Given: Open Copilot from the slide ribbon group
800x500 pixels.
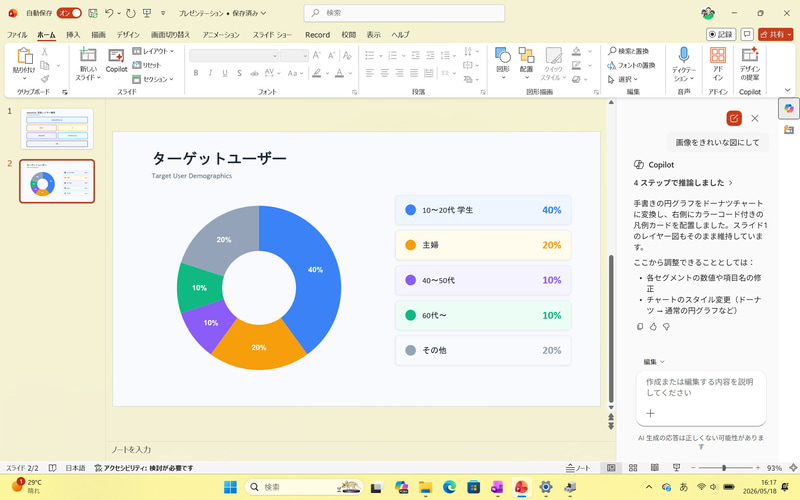Looking at the screenshot, I should (116, 61).
